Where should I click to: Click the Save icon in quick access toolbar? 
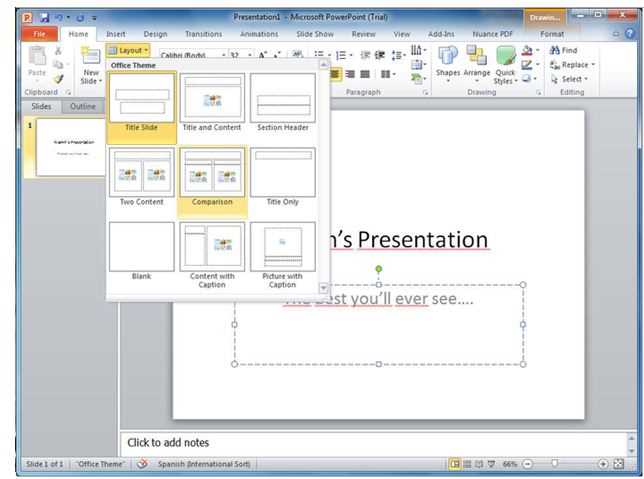[x=44, y=18]
